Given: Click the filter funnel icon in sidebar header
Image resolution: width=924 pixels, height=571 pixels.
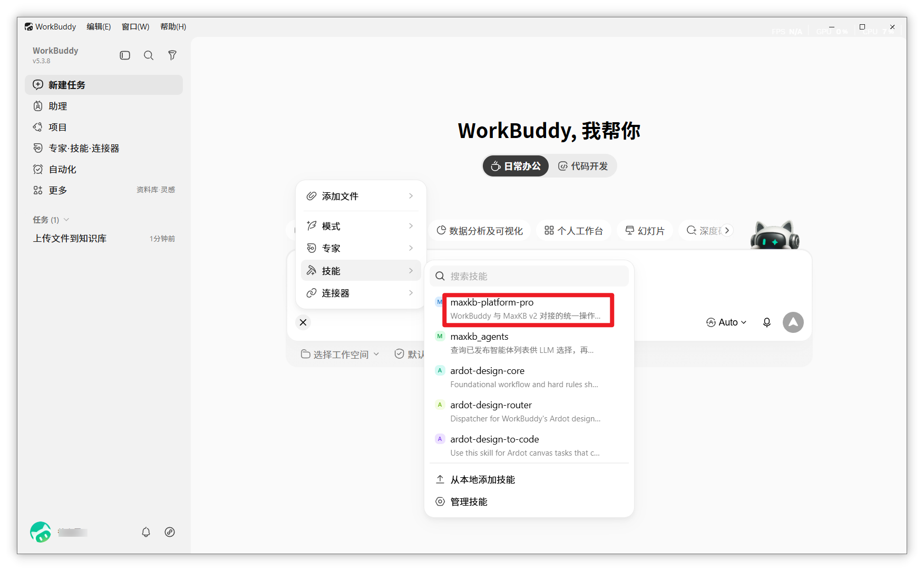Looking at the screenshot, I should click(x=172, y=55).
